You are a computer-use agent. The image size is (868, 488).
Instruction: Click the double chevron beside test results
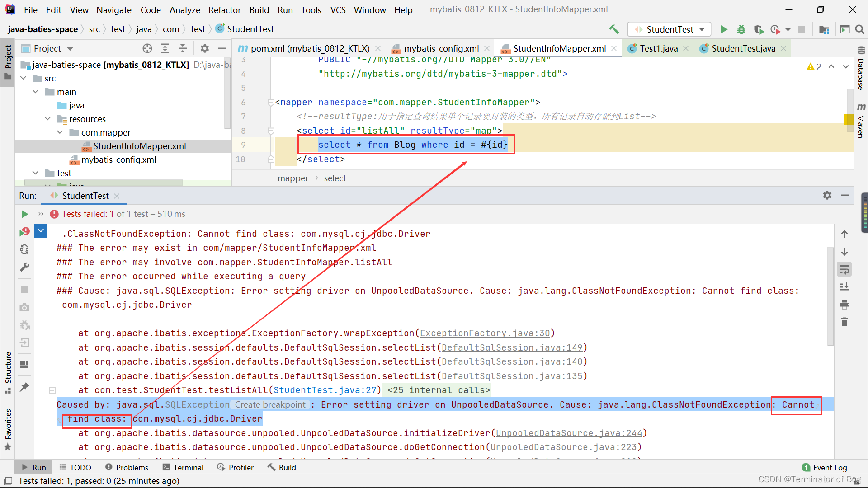[x=41, y=214]
